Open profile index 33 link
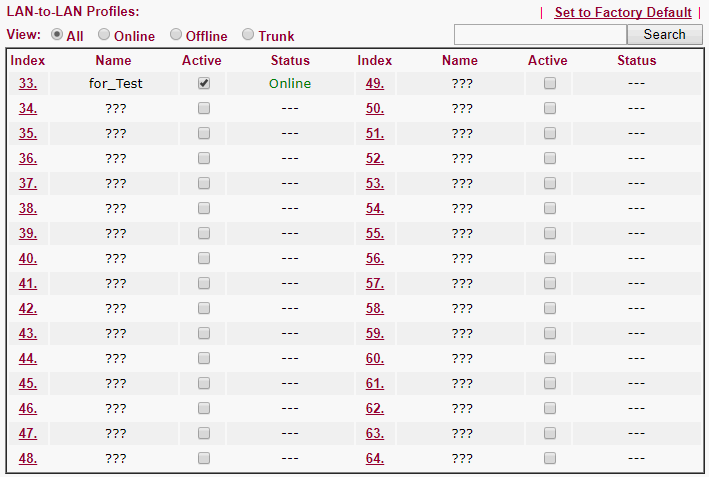 coord(28,83)
